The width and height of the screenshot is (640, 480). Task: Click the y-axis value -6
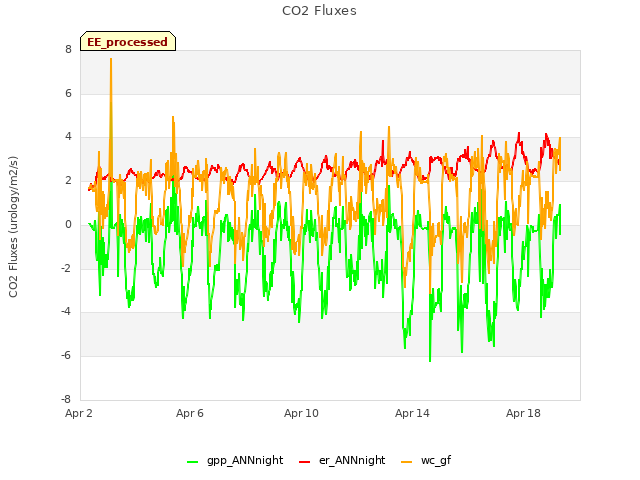pos(67,356)
